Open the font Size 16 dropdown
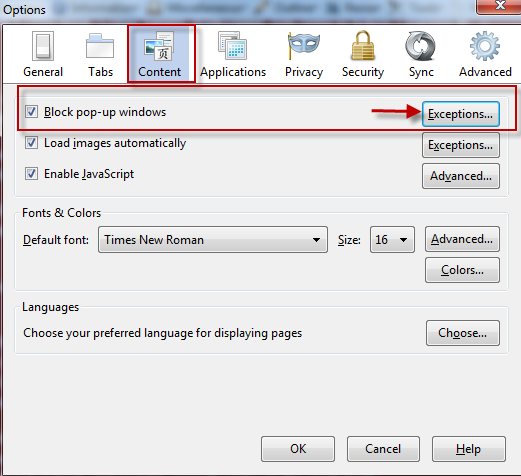 tap(392, 240)
